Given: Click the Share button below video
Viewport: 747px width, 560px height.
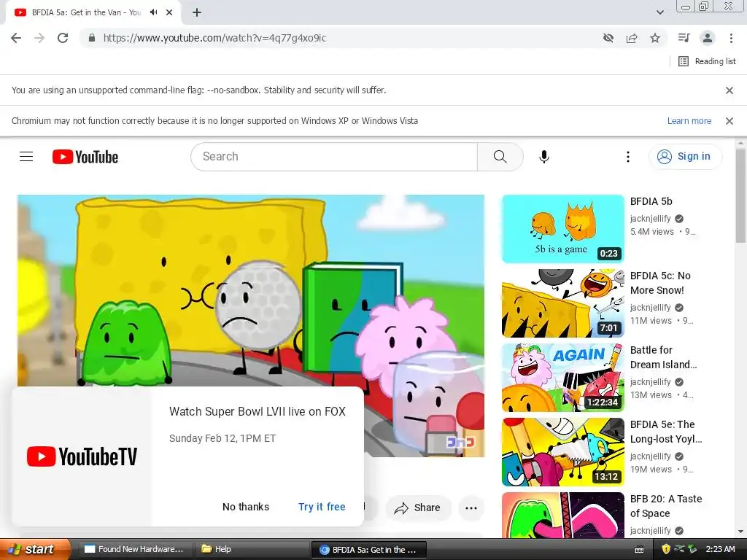Looking at the screenshot, I should click(x=417, y=507).
